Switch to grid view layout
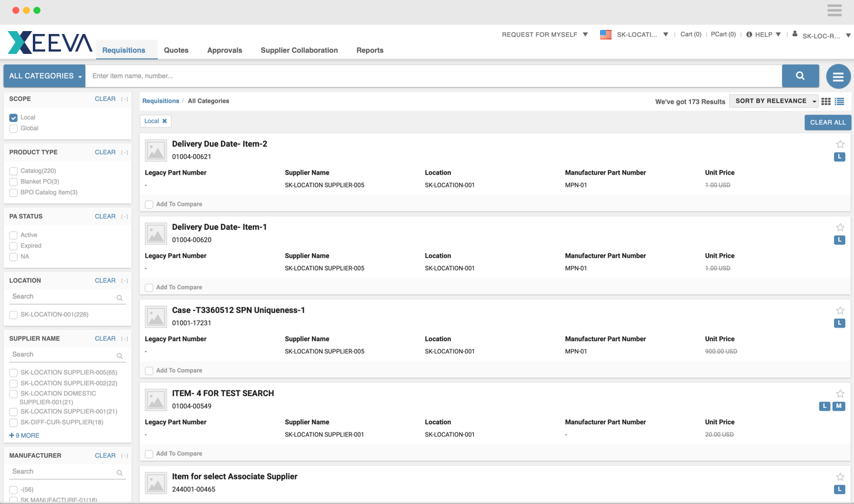This screenshot has width=854, height=504. click(x=826, y=101)
